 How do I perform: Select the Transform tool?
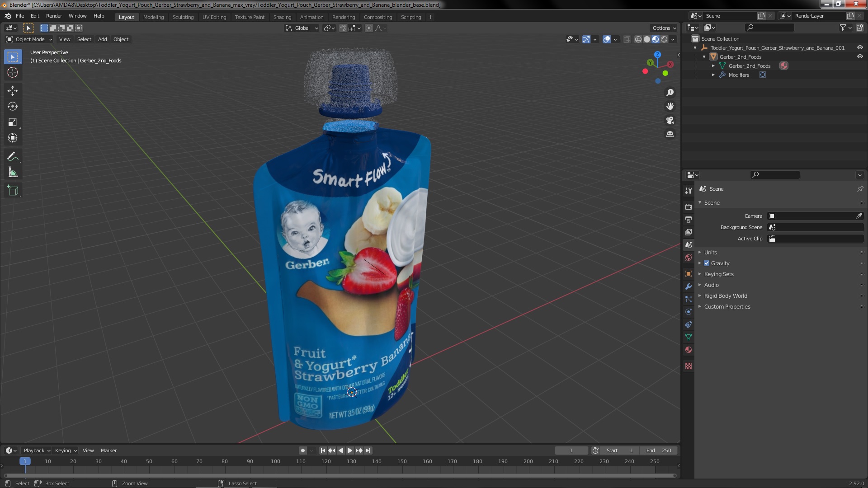tap(13, 138)
